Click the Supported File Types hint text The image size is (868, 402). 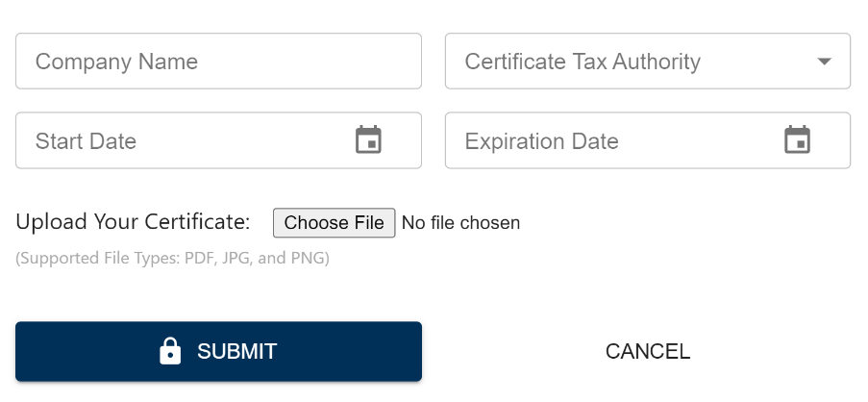[x=172, y=258]
